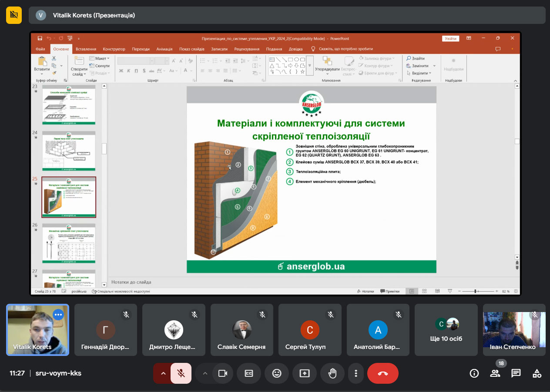
Task: Click the Знайти search icon
Action: point(409,58)
